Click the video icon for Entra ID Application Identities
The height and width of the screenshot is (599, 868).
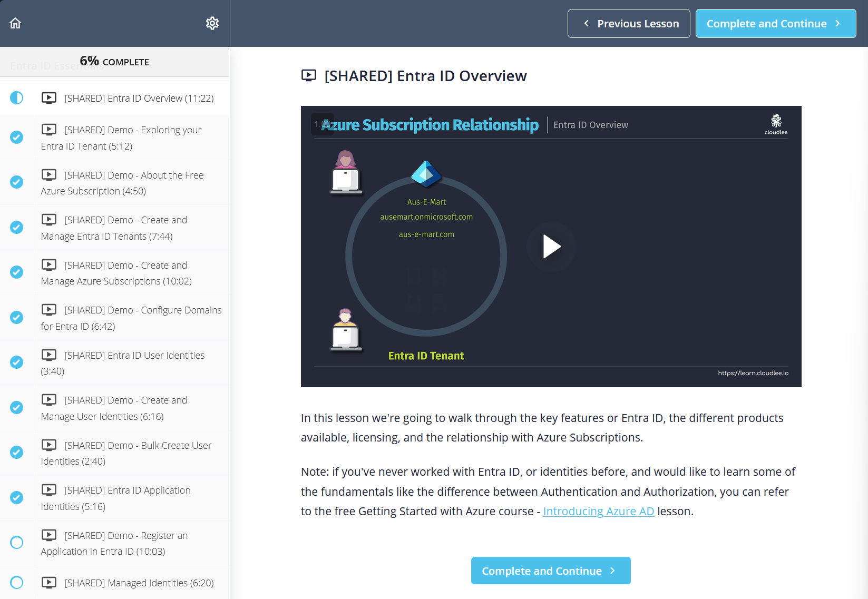(49, 490)
